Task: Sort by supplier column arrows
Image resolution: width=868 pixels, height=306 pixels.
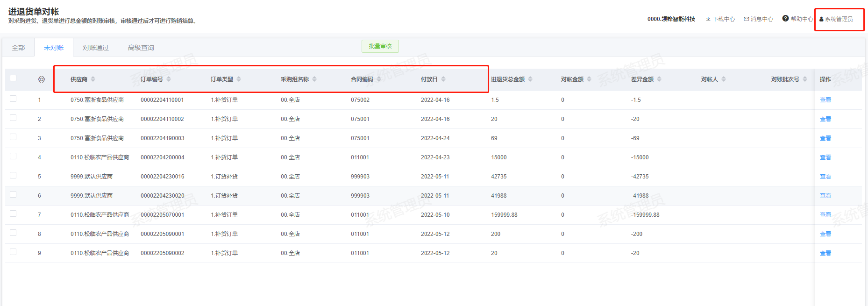Action: pyautogui.click(x=93, y=79)
